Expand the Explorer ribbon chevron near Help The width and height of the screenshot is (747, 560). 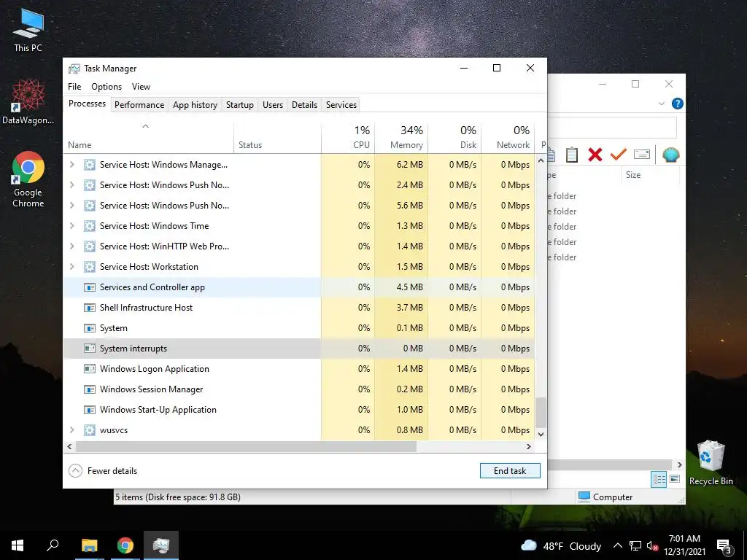click(661, 104)
